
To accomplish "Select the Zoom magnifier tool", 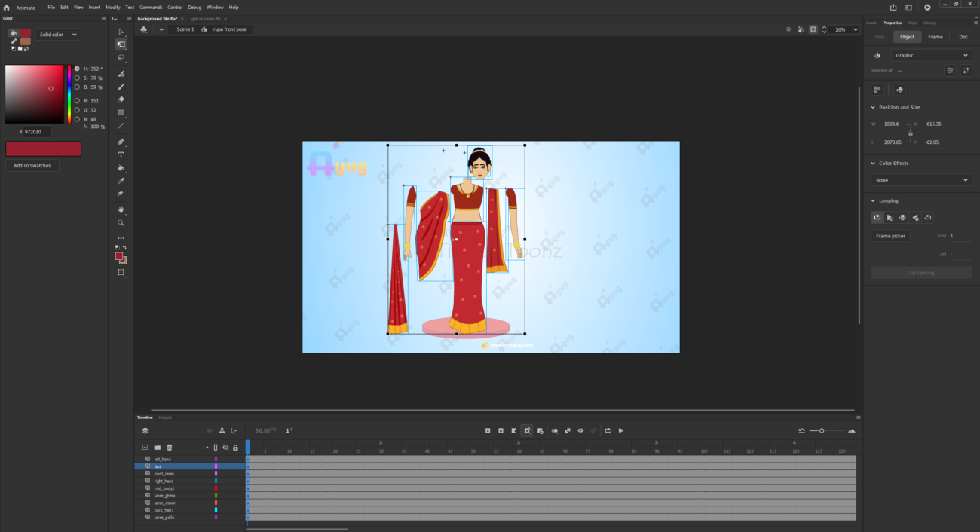I will click(x=121, y=223).
